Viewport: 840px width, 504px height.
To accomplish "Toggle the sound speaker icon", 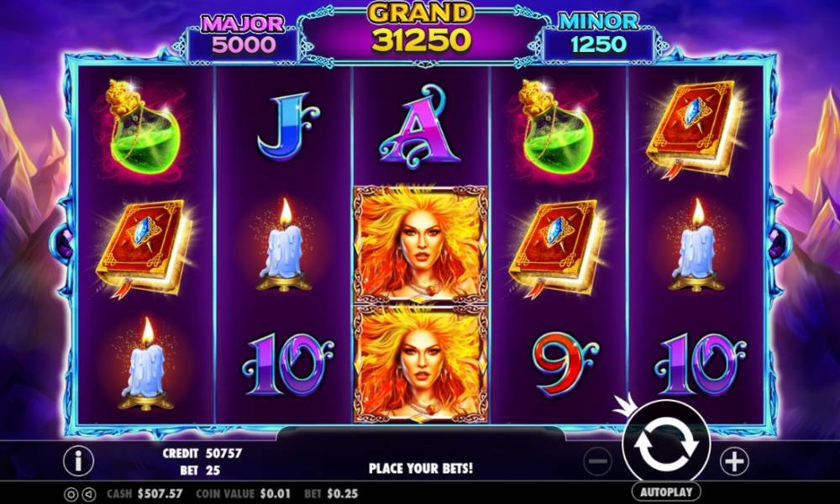I will point(90,494).
